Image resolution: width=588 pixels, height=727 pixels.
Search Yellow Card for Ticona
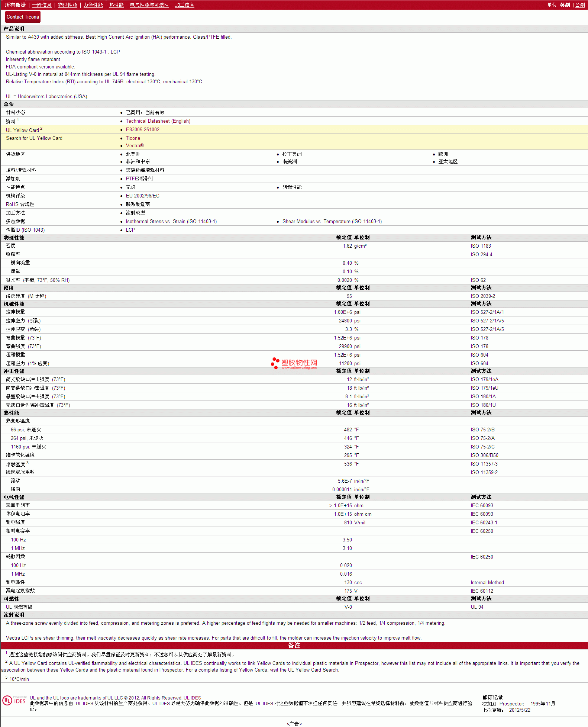(133, 138)
